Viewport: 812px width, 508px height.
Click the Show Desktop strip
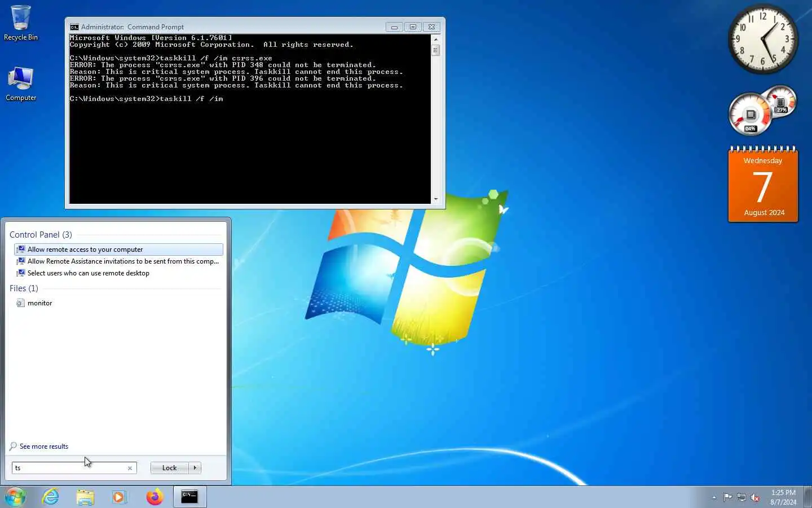point(807,497)
